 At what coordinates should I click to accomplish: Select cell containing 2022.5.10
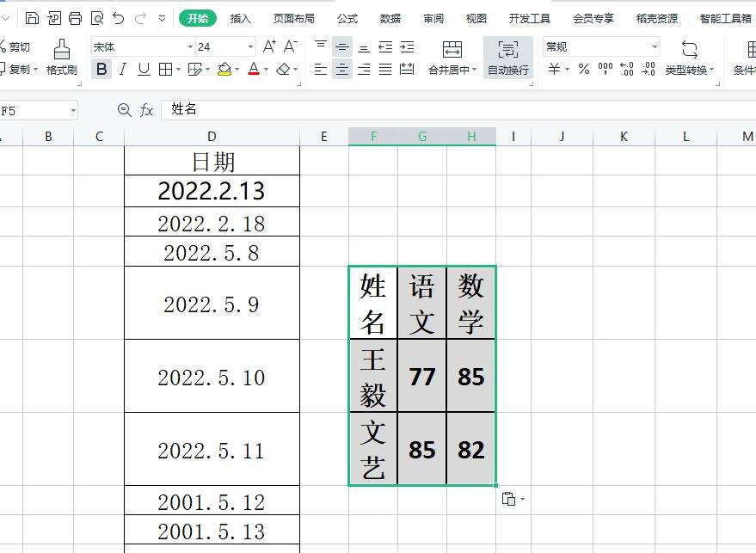(x=212, y=376)
